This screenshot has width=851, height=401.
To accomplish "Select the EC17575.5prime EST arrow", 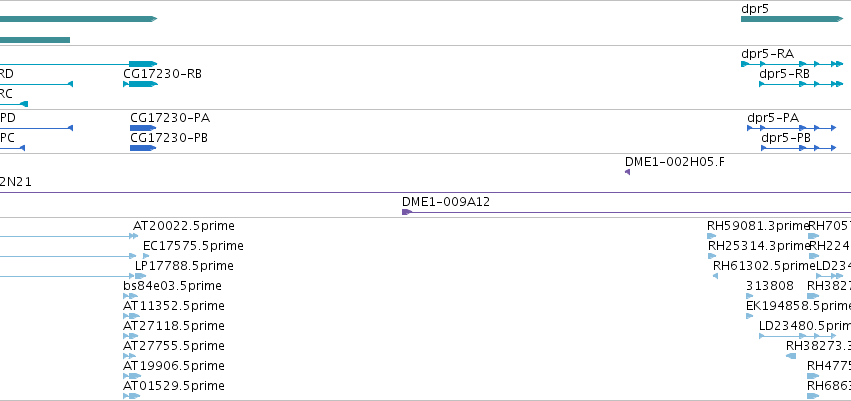I will click(145, 256).
